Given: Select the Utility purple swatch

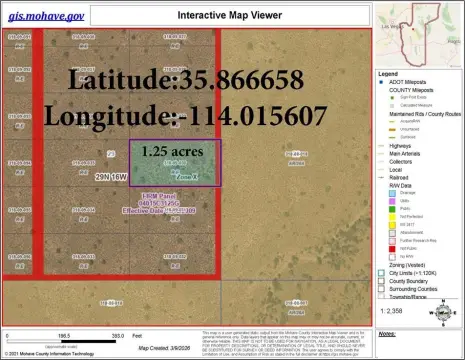Looking at the screenshot, I should [392, 201].
